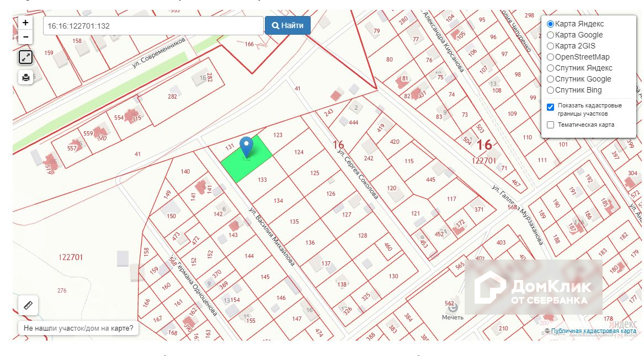Click the mosque icon on map

[x=453, y=308]
